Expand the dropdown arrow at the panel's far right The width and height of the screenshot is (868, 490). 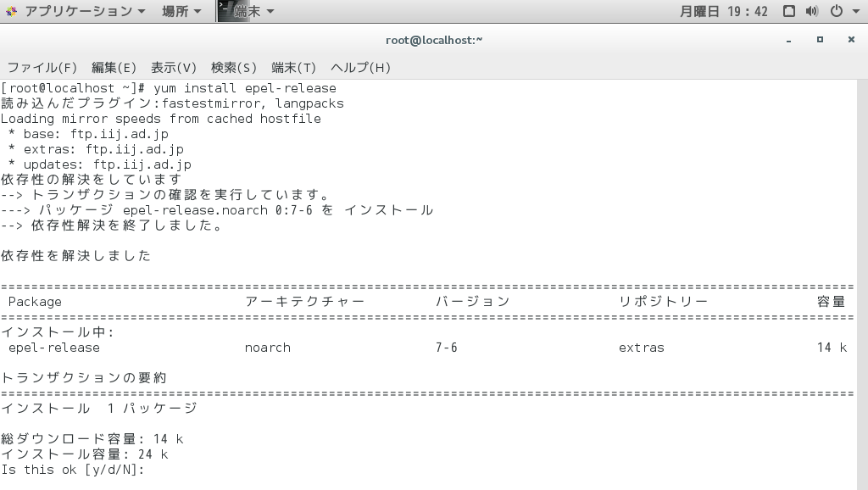point(856,11)
